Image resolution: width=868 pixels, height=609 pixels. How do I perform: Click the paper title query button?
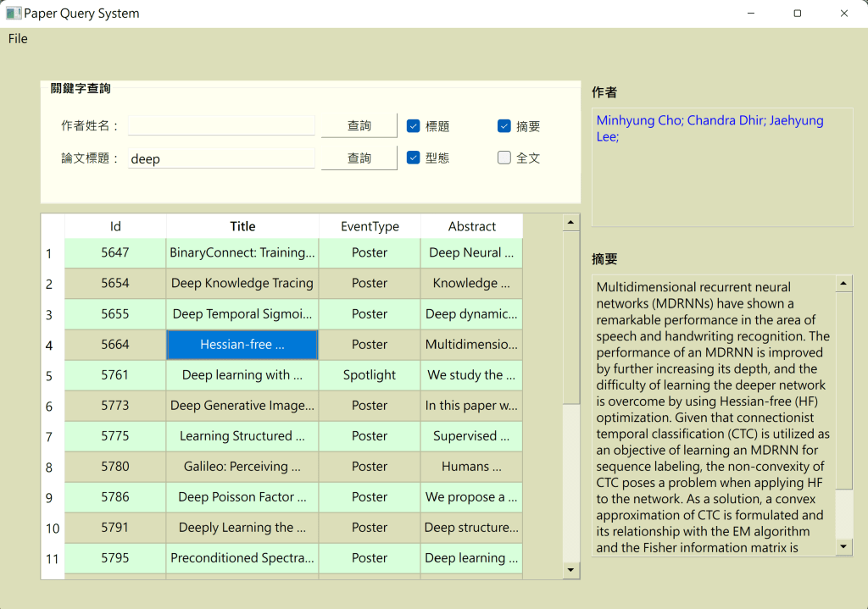(359, 158)
